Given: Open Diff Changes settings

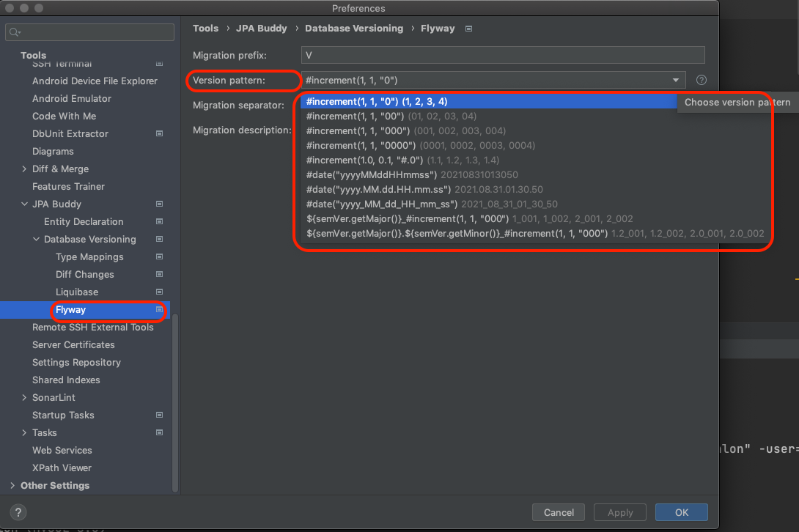Looking at the screenshot, I should pyautogui.click(x=85, y=274).
